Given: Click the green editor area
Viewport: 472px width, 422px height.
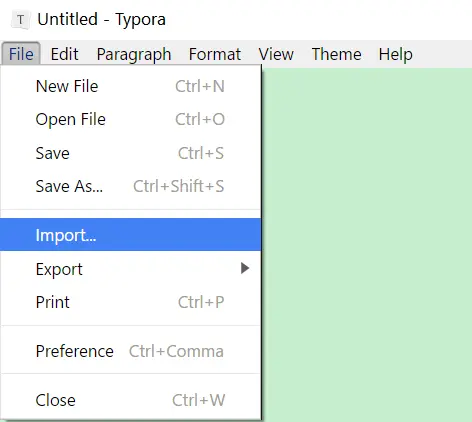Looking at the screenshot, I should (x=367, y=245).
